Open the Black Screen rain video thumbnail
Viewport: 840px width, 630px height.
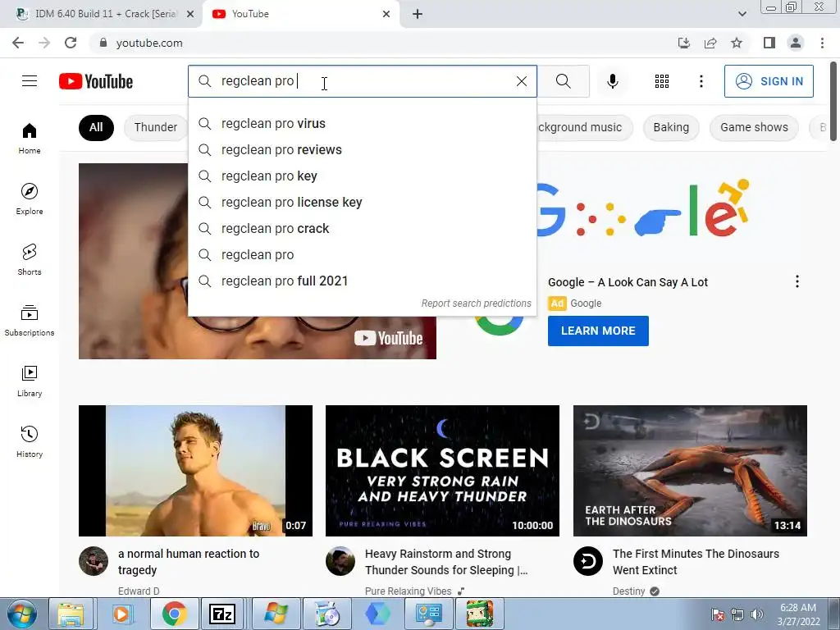click(x=442, y=471)
